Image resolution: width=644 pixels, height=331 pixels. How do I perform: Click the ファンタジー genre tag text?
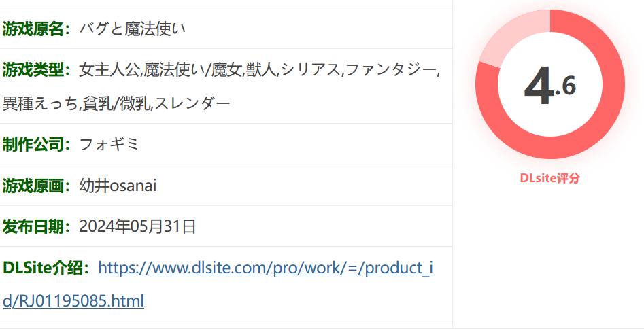(x=391, y=70)
